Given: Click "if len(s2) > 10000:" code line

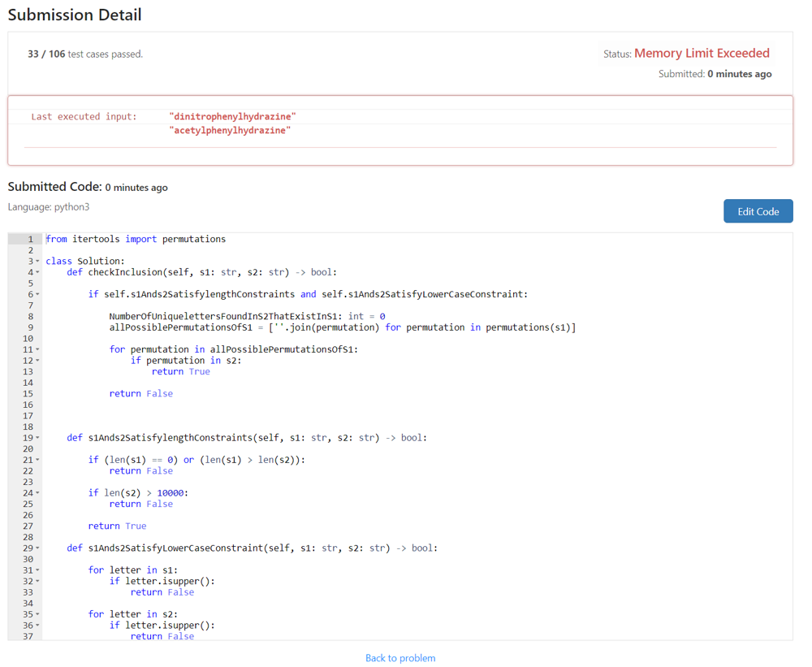Looking at the screenshot, I should pyautogui.click(x=138, y=493).
